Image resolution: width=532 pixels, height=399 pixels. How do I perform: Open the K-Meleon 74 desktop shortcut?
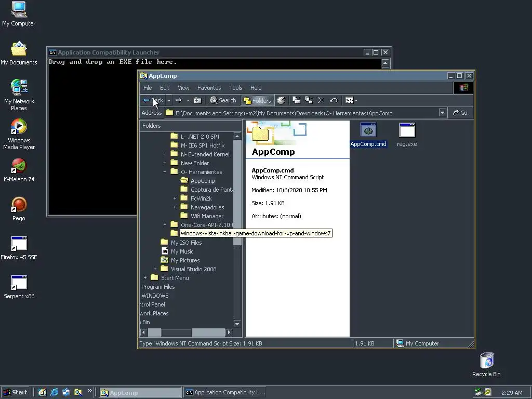point(19,170)
